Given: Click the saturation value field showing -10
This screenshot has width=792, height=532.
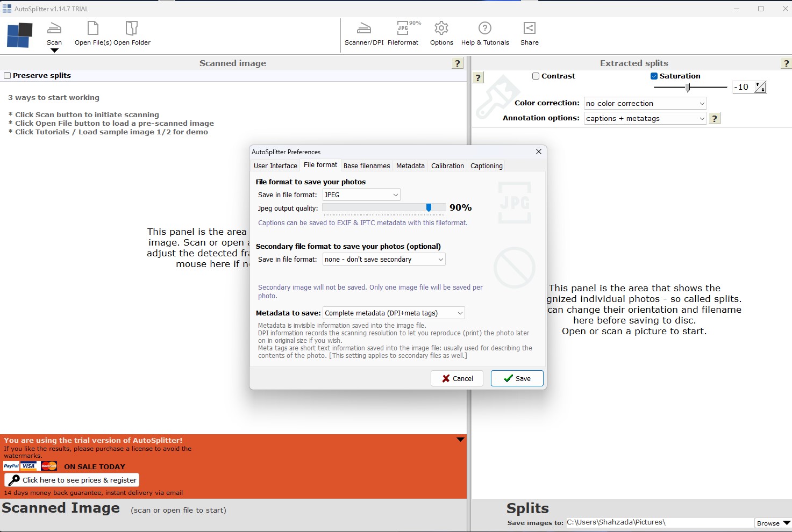Looking at the screenshot, I should (x=743, y=87).
